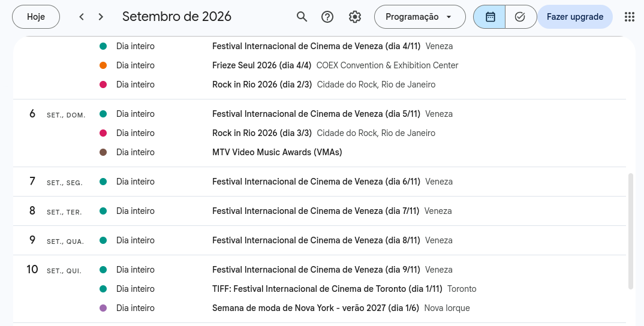Image resolution: width=644 pixels, height=326 pixels.
Task: Click pink dot of Rock in Rio (dia 3/3)
Action: [x=103, y=133]
